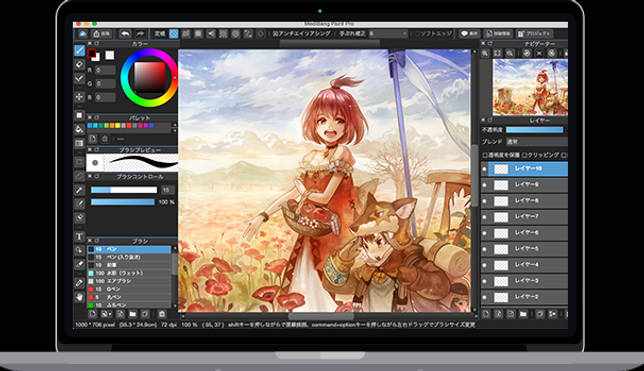The width and height of the screenshot is (644, 371).
Task: Click the submit button left of プロジェクト
Action: pos(498,34)
